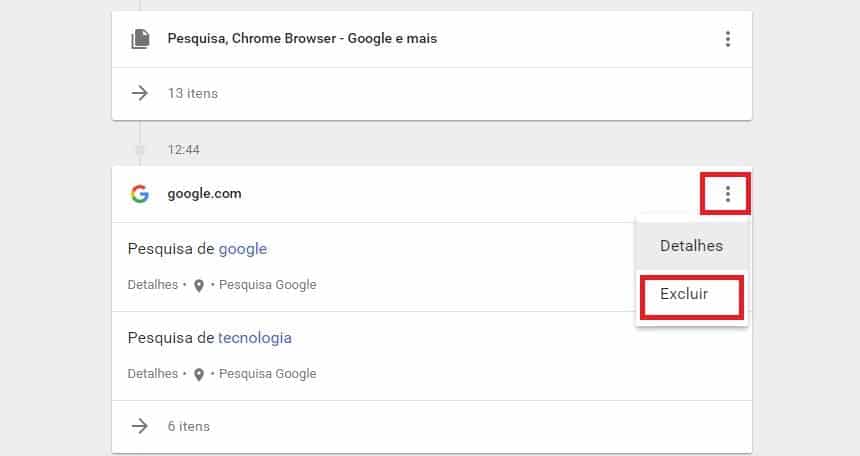Expand the 13 itens list
Image resolution: width=860 pixels, height=456 pixels.
click(x=193, y=93)
